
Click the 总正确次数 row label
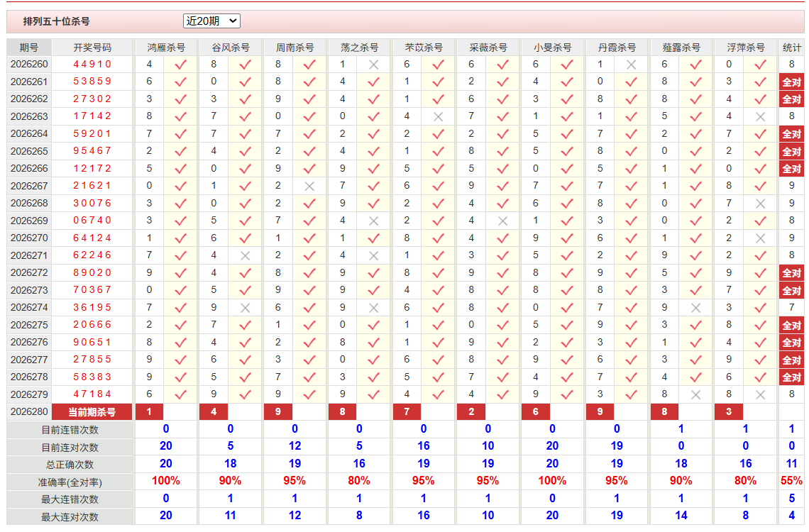point(70,465)
